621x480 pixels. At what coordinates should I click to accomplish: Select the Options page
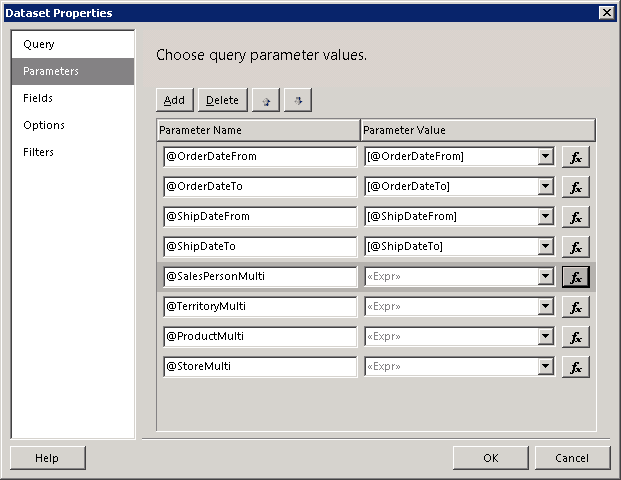44,125
